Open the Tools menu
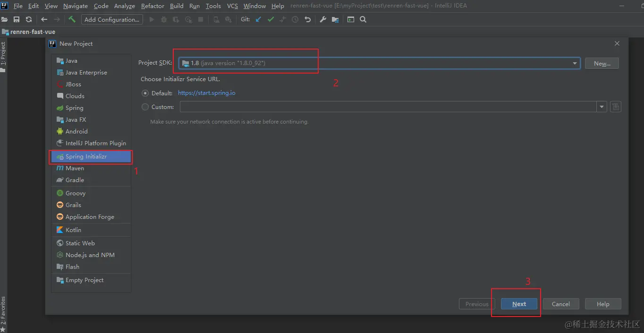This screenshot has width=644, height=333. point(213,6)
